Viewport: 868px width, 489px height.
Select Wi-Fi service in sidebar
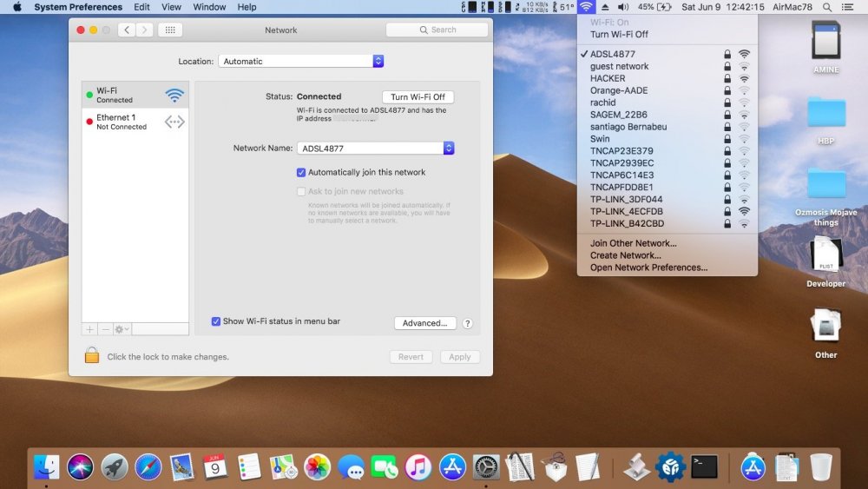click(135, 95)
